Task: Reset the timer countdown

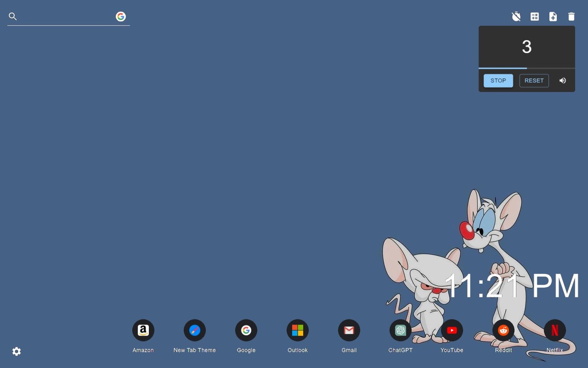Action: pos(534,80)
